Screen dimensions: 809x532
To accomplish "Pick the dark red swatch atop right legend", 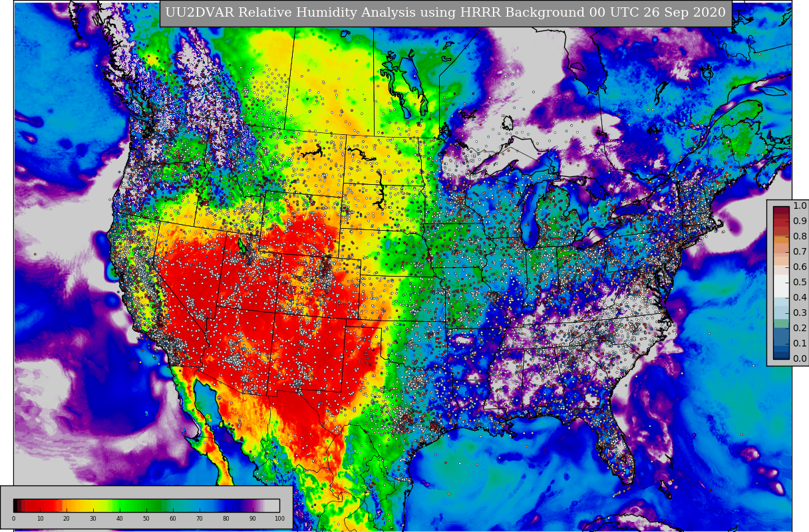I will [x=781, y=210].
